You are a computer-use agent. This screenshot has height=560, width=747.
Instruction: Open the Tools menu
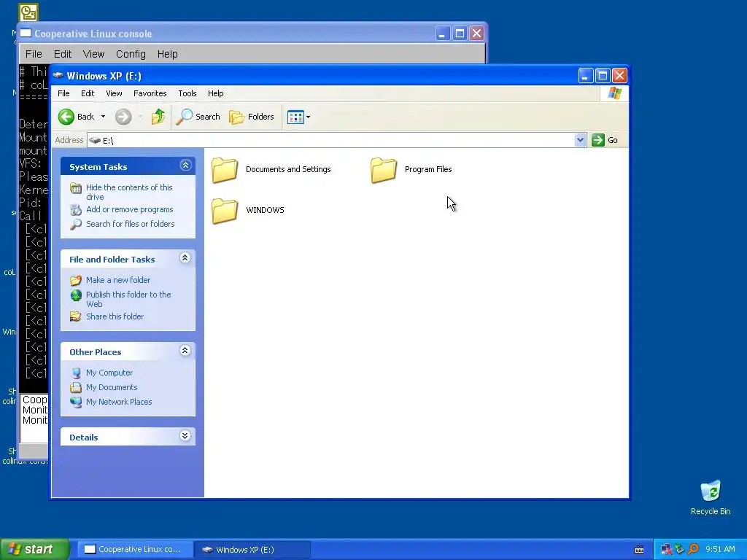click(187, 93)
